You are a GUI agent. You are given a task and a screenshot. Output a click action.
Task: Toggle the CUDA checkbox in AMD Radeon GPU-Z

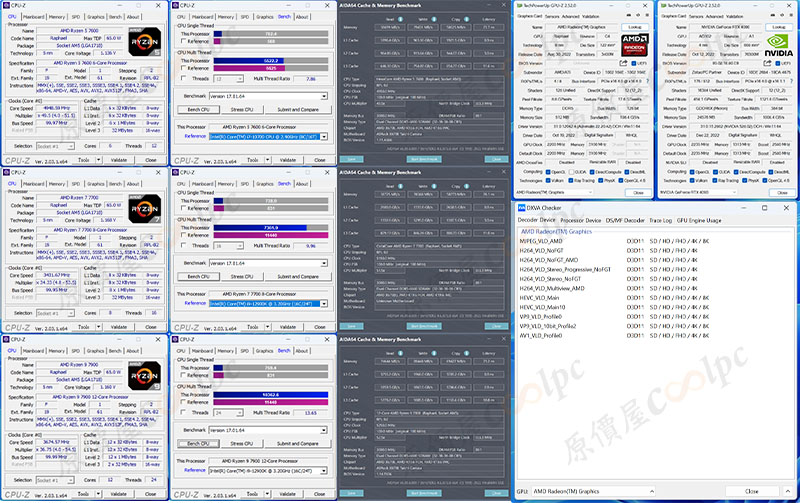coord(571,172)
